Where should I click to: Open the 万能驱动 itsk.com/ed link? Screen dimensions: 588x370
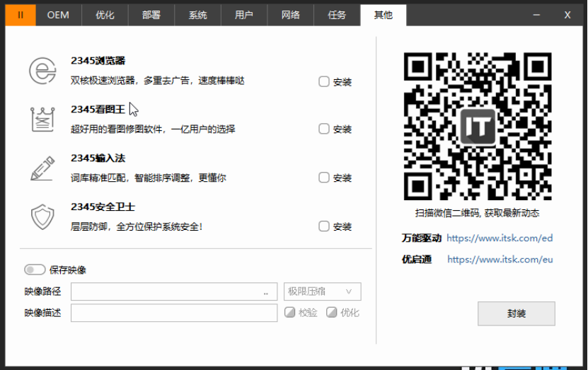tap(499, 238)
